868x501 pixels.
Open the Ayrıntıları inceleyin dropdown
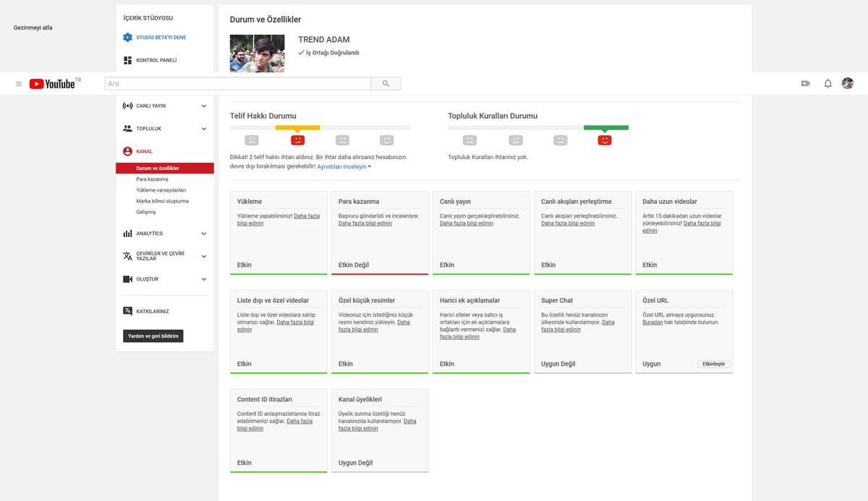click(x=344, y=167)
